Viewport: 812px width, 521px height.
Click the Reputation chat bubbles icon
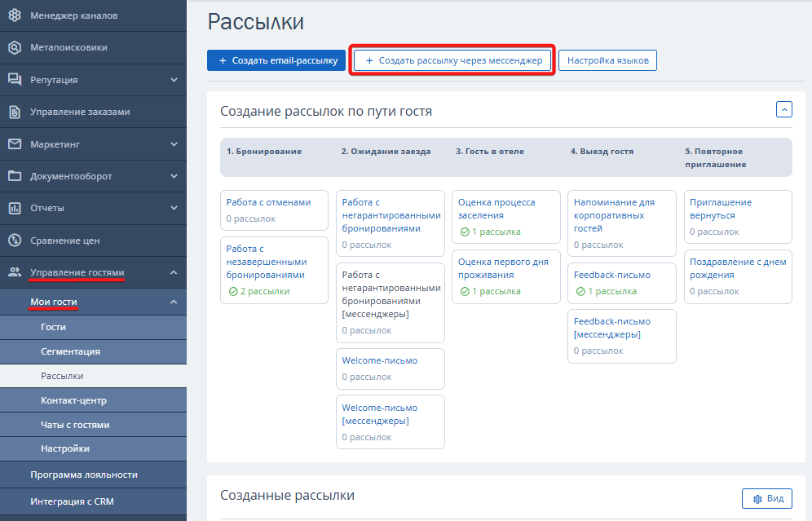click(15, 80)
